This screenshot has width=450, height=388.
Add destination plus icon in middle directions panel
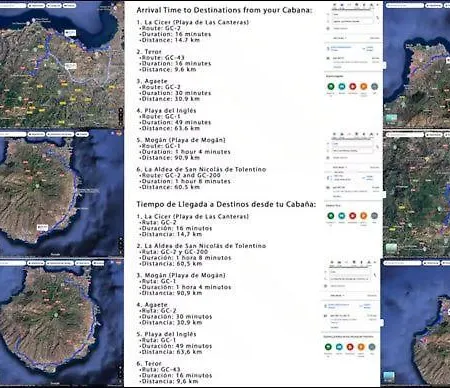328,158
